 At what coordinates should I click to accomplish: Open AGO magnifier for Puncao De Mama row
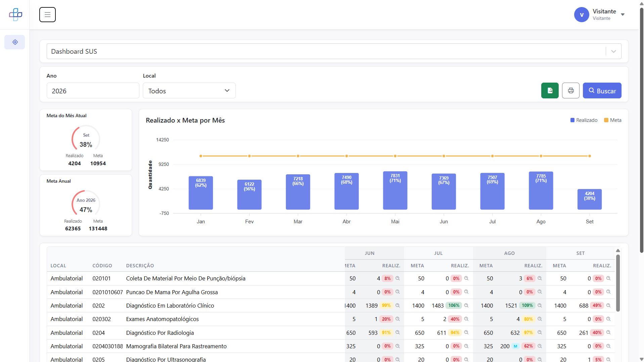[x=540, y=292]
